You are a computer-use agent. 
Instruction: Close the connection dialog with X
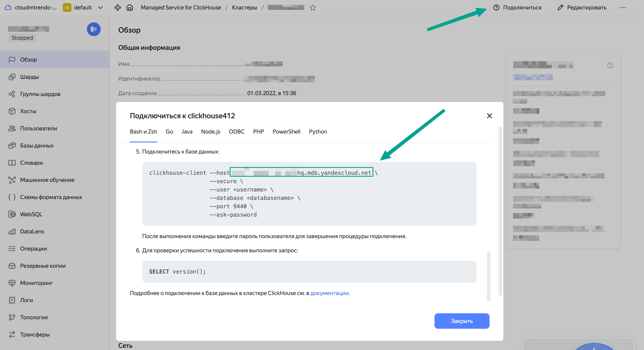point(489,116)
